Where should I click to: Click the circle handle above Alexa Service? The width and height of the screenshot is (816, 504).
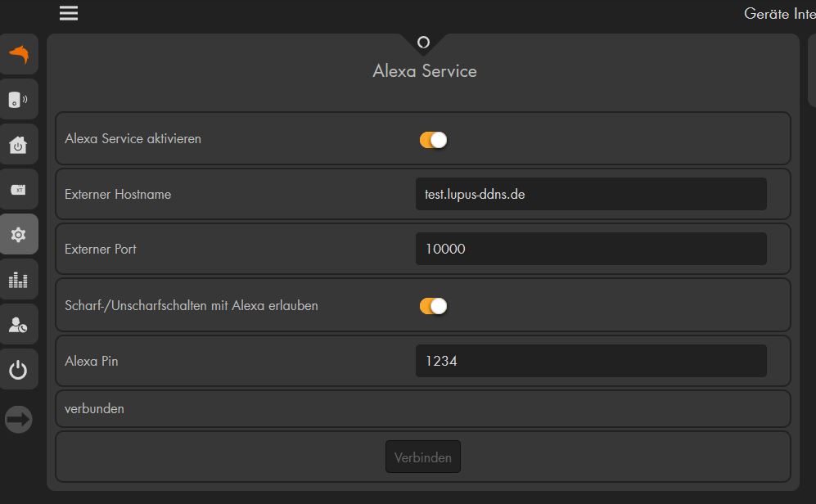(424, 42)
